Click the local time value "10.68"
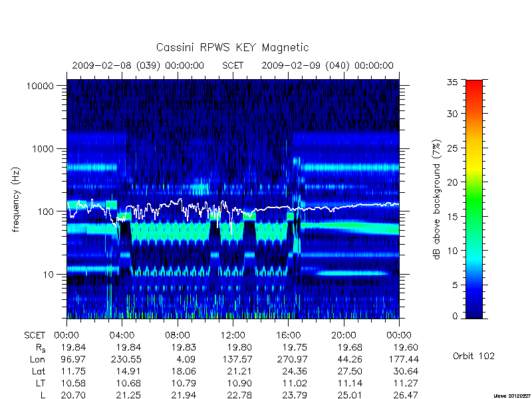 click(x=128, y=384)
